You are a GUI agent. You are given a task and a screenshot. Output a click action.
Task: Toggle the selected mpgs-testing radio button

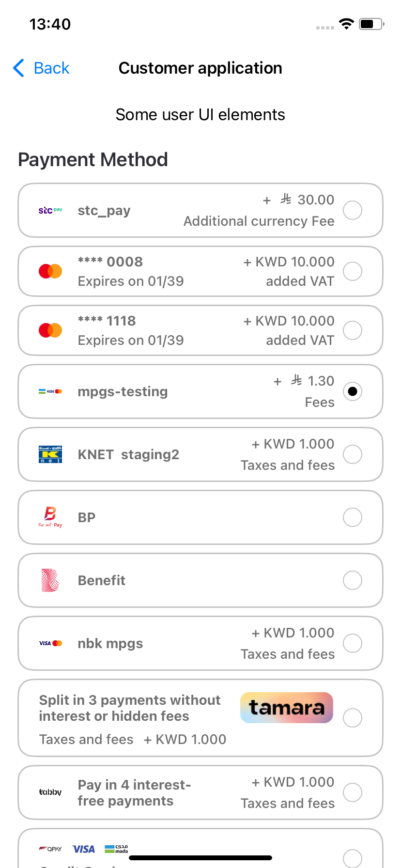[353, 391]
